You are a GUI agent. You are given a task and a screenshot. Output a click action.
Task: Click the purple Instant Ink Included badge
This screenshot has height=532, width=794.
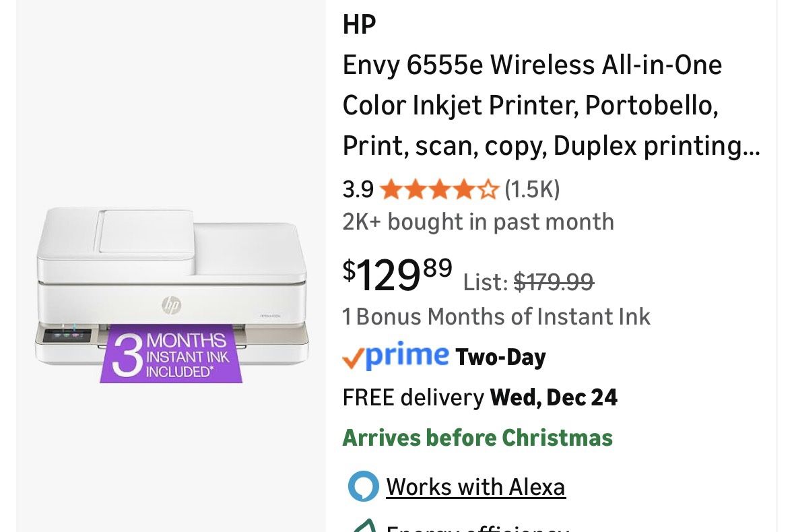click(171, 354)
